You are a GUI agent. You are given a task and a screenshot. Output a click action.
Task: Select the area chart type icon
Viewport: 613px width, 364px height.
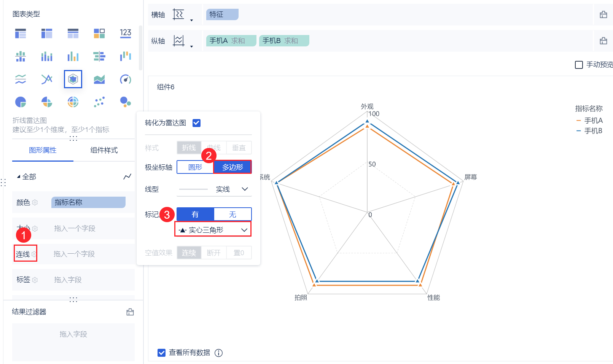point(99,79)
